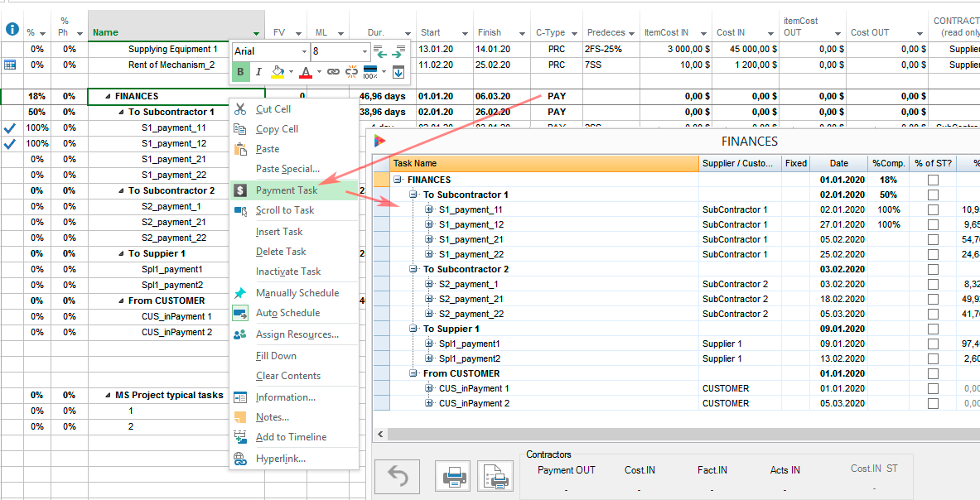
Task: Tick % of ST? checkbox for FINANCES row
Action: (933, 180)
